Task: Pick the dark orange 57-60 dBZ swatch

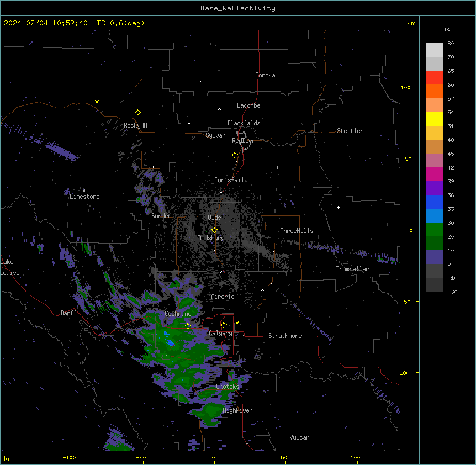Action: click(x=434, y=91)
